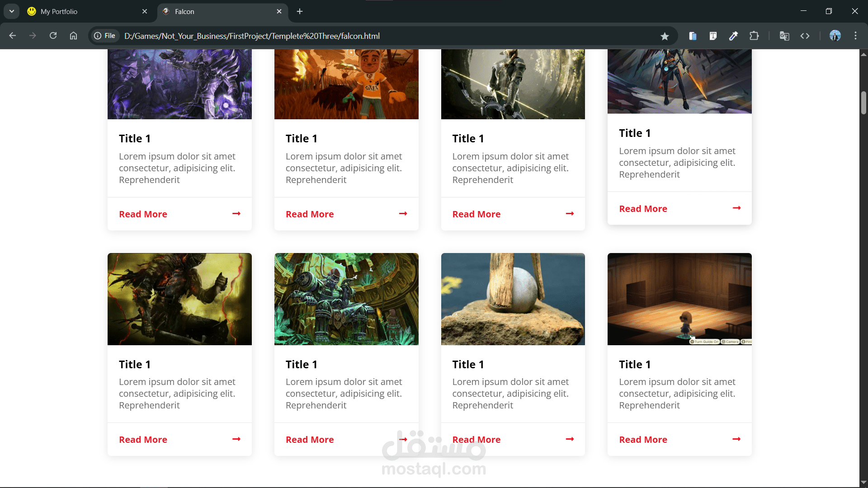
Task: Open the dark knight artwork image
Action: [x=179, y=299]
